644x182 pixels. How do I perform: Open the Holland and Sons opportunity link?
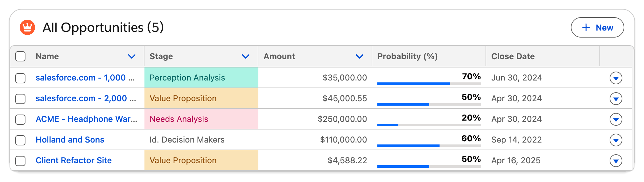click(70, 140)
